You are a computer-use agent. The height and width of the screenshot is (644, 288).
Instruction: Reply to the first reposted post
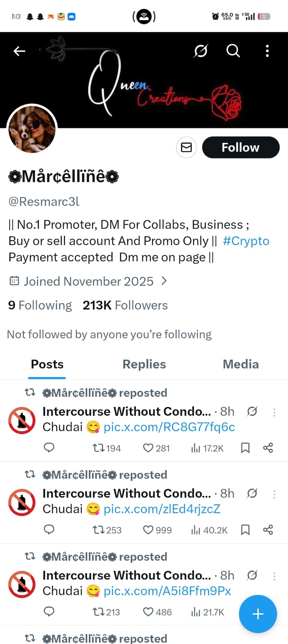coord(49,448)
